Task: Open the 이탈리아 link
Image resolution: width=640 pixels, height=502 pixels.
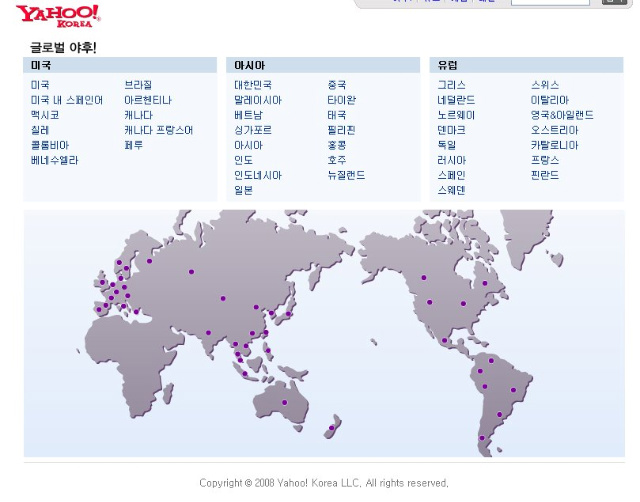Action: click(550, 100)
